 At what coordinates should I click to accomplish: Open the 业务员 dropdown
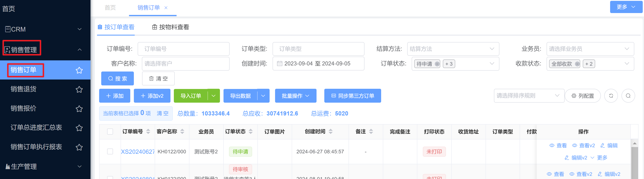pyautogui.click(x=590, y=49)
